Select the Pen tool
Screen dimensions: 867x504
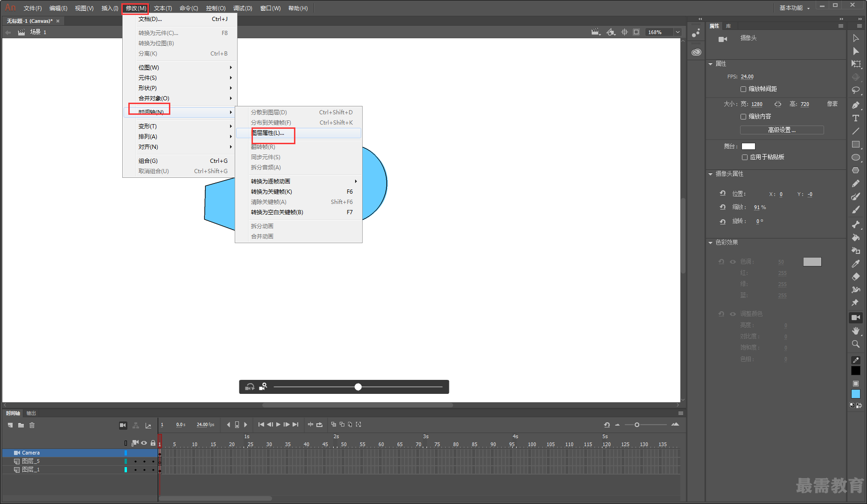856,105
